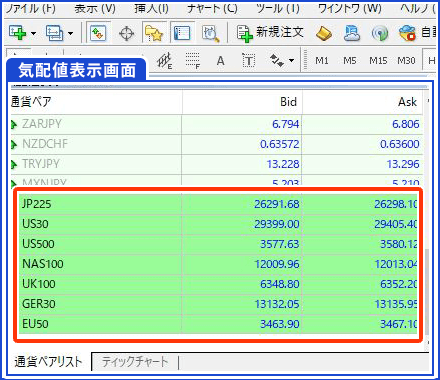Click the ZARJPY ask price 6.806
This screenshot has height=380, width=440.
click(405, 124)
